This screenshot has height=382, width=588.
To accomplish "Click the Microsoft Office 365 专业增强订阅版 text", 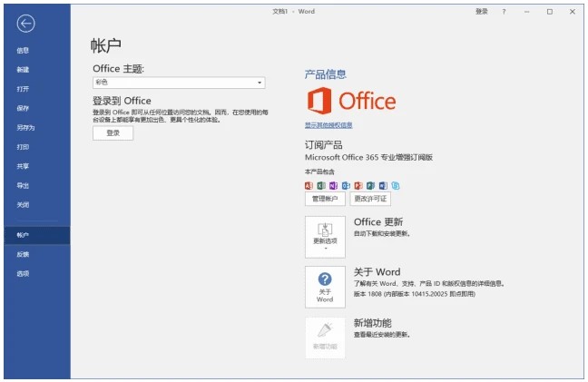I will (x=368, y=158).
